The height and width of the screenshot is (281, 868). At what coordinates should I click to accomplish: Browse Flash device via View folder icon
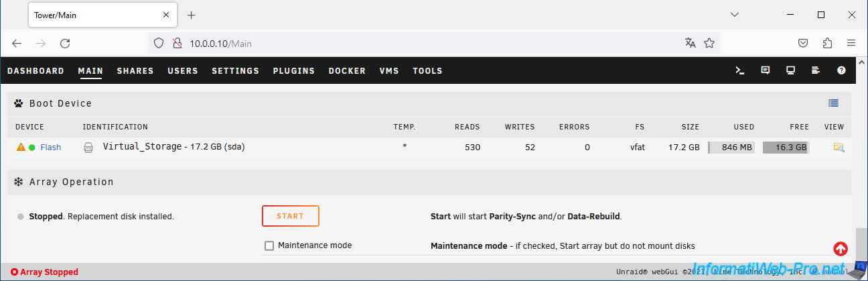[839, 148]
